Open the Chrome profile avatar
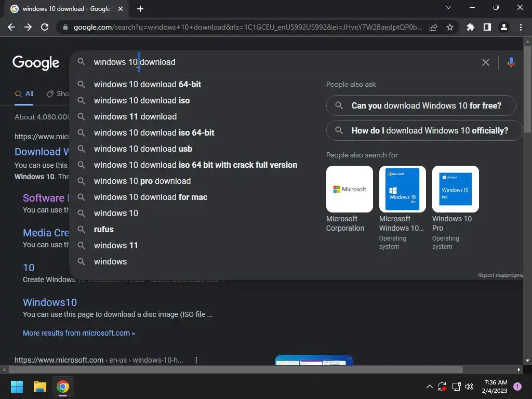The width and height of the screenshot is (532, 399). 504,27
